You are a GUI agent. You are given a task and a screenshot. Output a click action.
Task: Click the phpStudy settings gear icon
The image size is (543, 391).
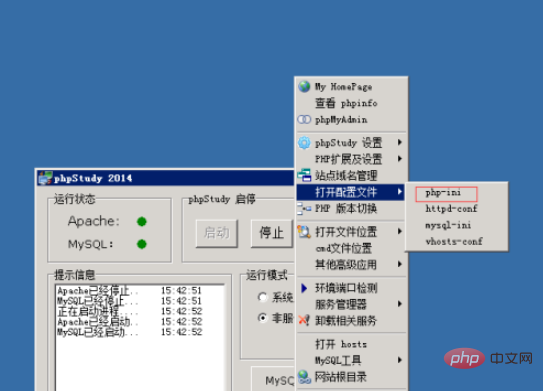coord(304,143)
